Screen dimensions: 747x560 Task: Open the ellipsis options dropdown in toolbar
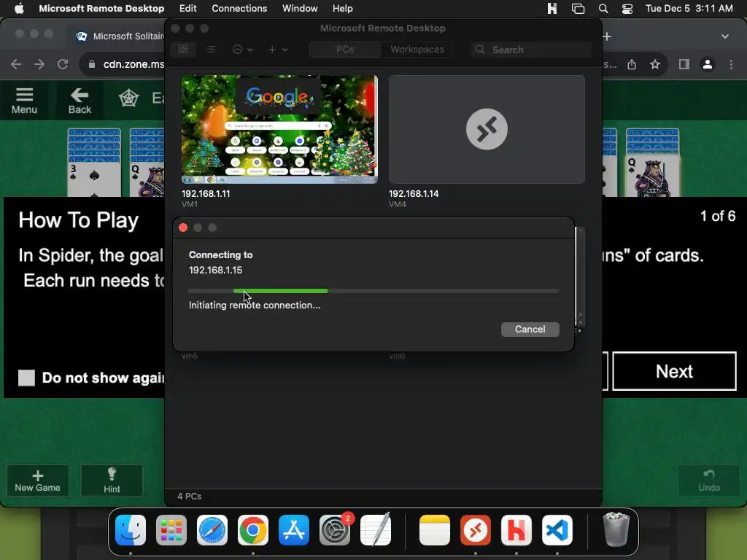click(242, 49)
